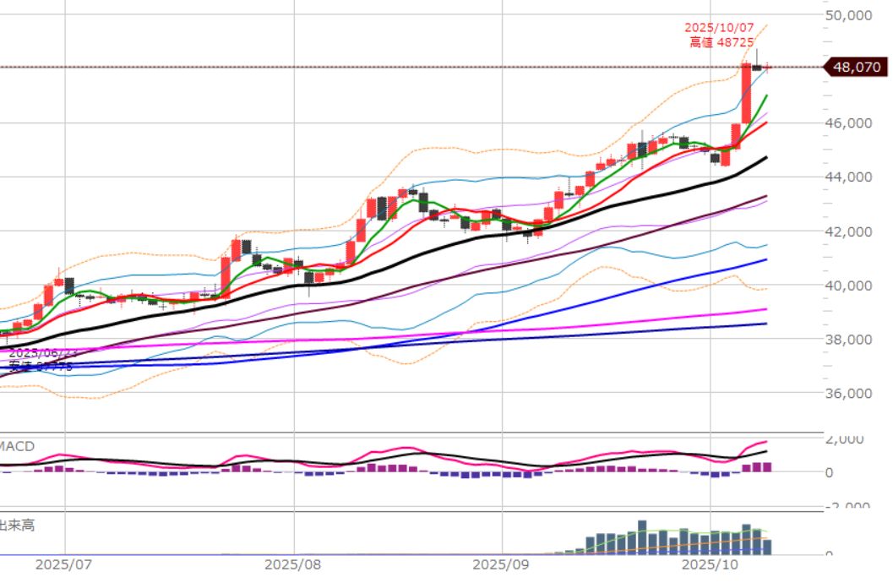This screenshot has height=588, width=893.
Task: Click the 2025/09 date axis label
Action: coord(501,564)
